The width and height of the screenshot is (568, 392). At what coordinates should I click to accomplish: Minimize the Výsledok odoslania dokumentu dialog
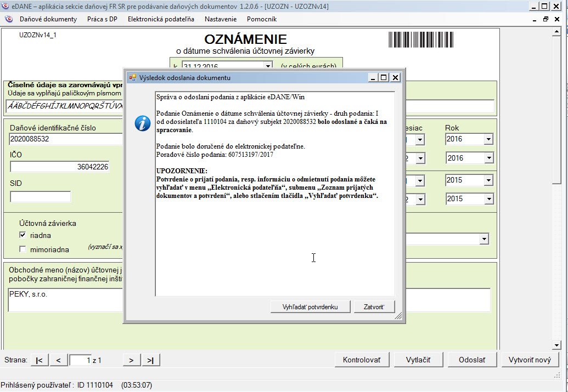point(374,77)
